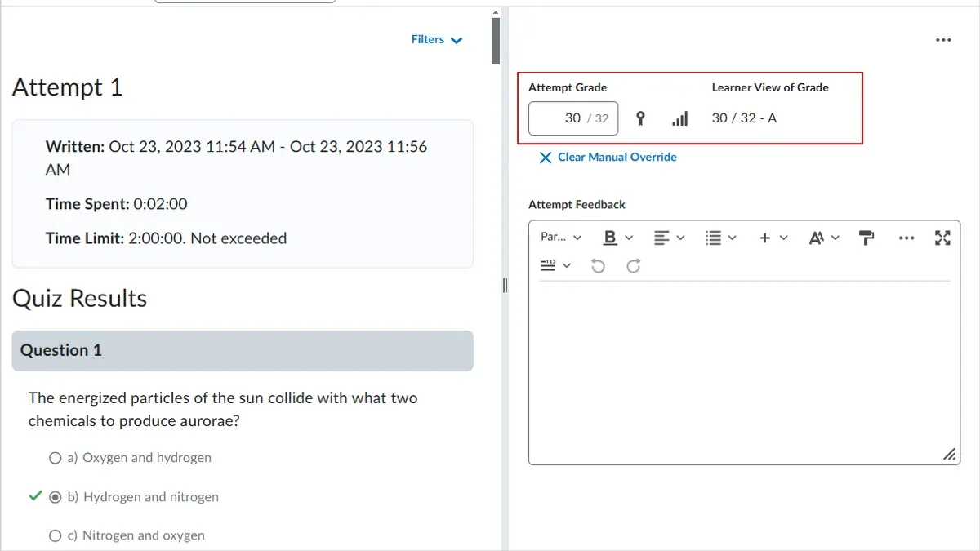Click the redo icon in editor

[x=634, y=266]
